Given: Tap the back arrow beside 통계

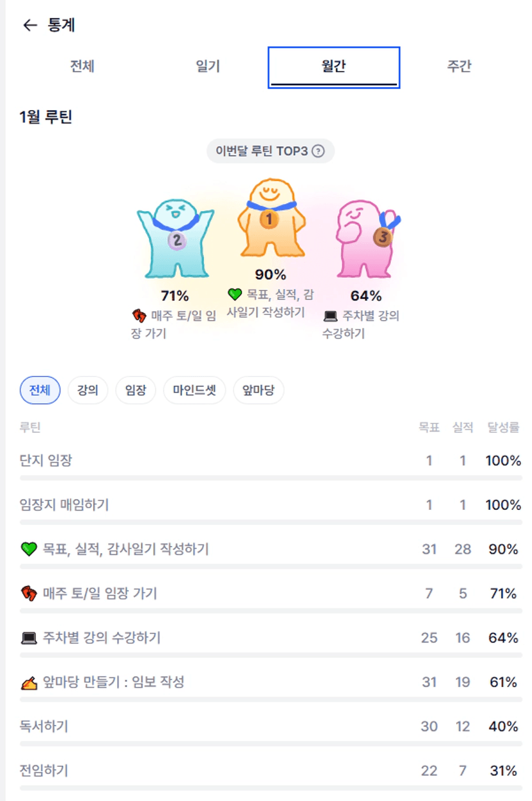Looking at the screenshot, I should pyautogui.click(x=30, y=26).
